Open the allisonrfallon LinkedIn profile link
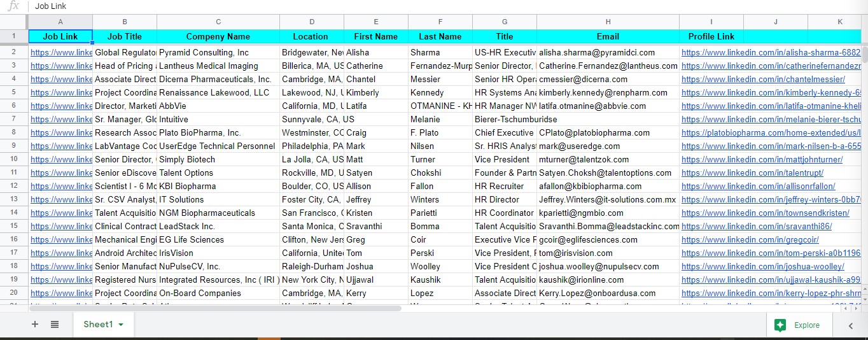This screenshot has height=340, width=868. point(759,186)
